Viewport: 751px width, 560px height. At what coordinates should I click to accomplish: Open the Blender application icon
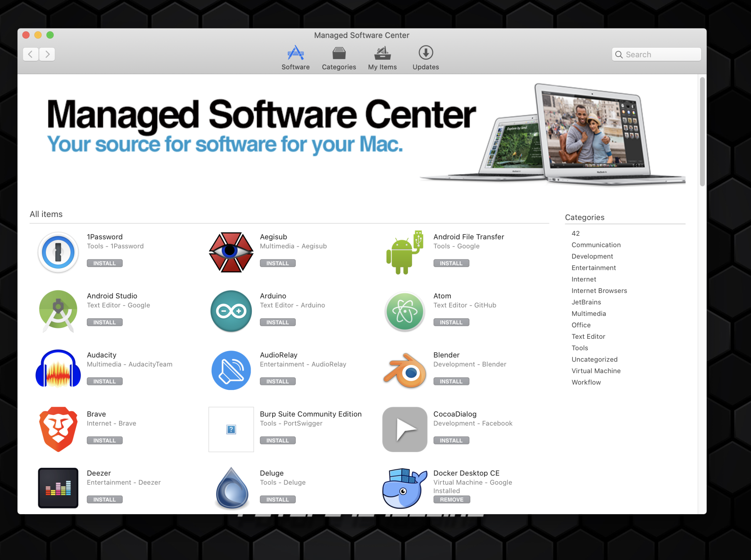404,371
